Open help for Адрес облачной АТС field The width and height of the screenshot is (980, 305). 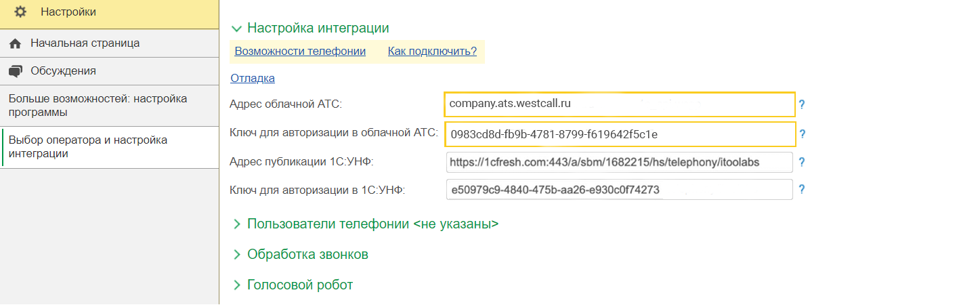pos(802,105)
